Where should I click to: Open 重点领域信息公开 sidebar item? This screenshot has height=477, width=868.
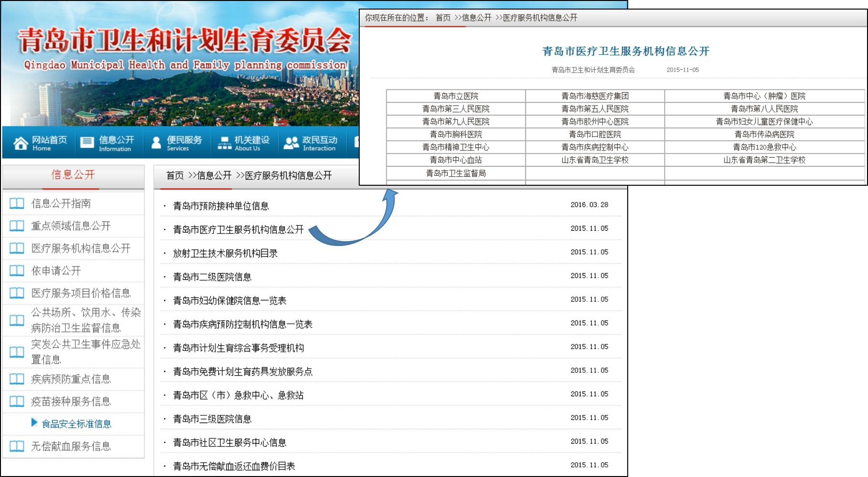tap(71, 226)
